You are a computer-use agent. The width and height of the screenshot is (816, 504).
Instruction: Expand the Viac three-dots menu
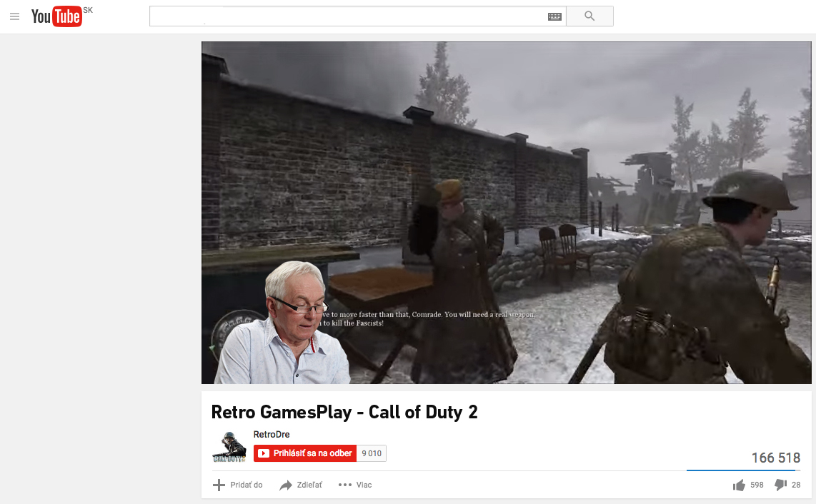pos(345,485)
